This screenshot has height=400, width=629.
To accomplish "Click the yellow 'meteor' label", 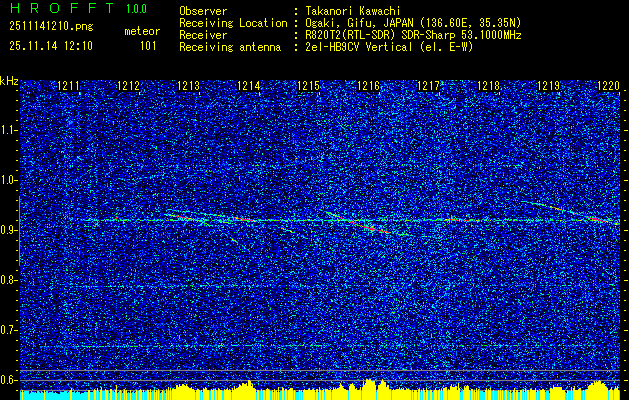I will [x=142, y=31].
